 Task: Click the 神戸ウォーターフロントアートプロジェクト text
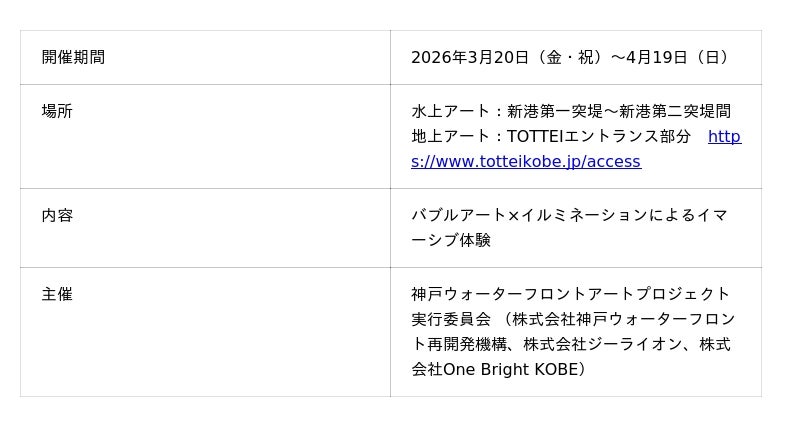[570, 294]
